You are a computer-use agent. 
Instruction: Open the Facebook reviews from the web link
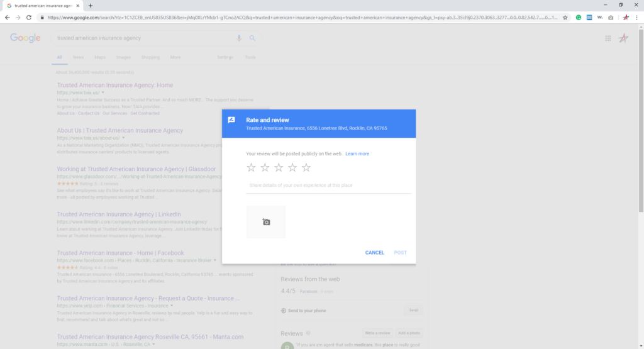(x=308, y=292)
